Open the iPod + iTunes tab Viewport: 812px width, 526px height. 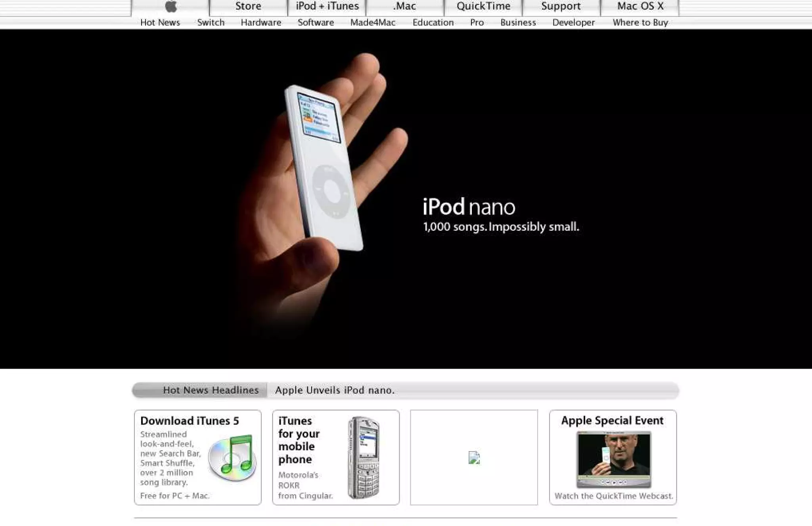[x=327, y=7]
